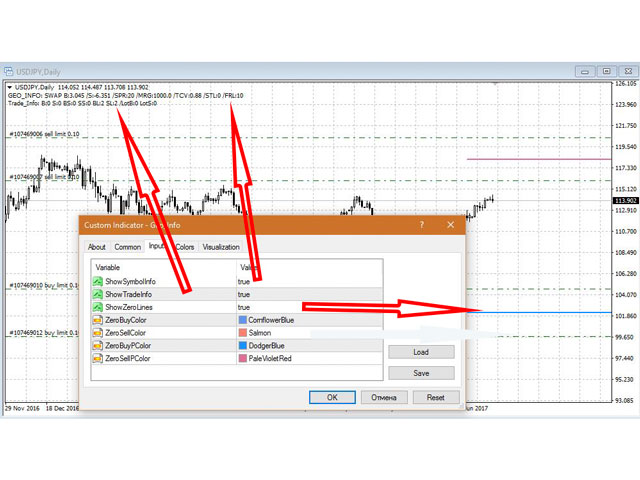
Task: Click the ZeroSellColor variable icon
Action: point(98,333)
